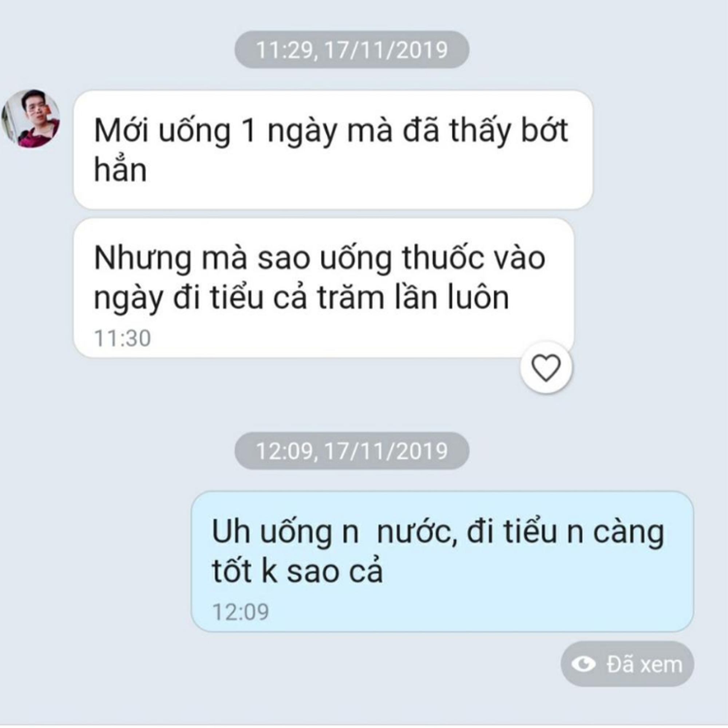
Task: Tap the heart reaction icon
Action: pos(546,368)
